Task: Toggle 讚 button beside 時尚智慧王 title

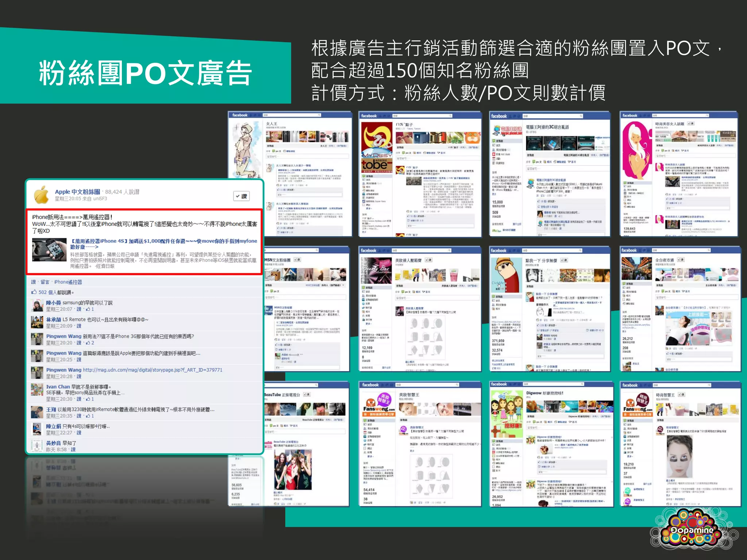Action: point(681,394)
